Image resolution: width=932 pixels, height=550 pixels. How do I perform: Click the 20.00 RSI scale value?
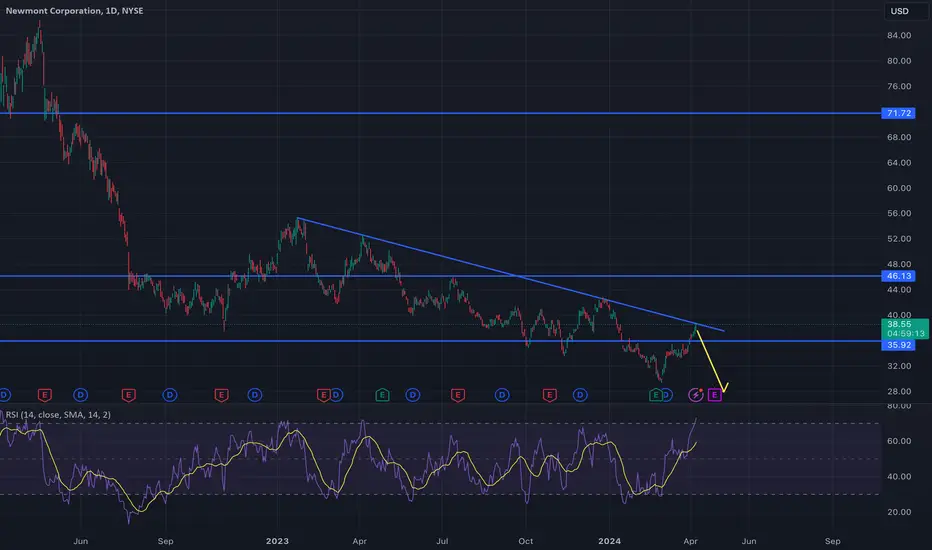pos(899,512)
